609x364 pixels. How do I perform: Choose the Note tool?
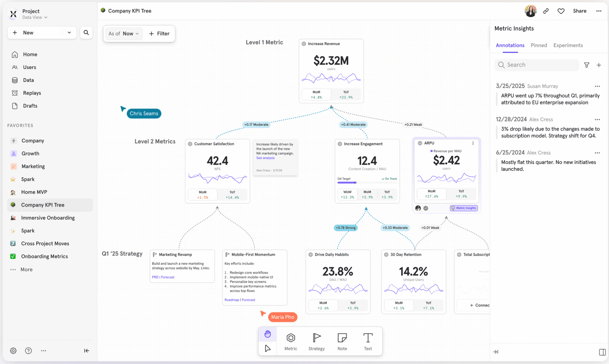[x=342, y=342]
